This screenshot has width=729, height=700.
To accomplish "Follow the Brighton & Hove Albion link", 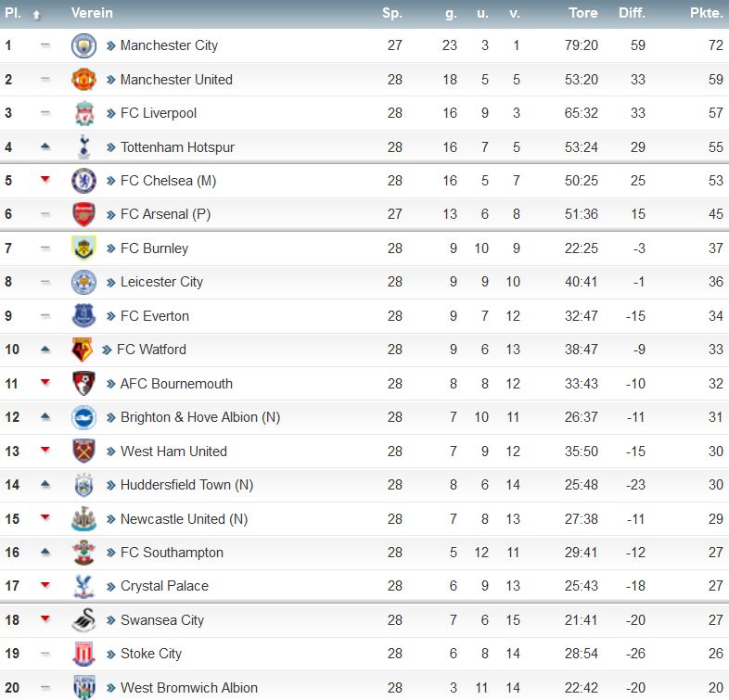I will pyautogui.click(x=200, y=417).
